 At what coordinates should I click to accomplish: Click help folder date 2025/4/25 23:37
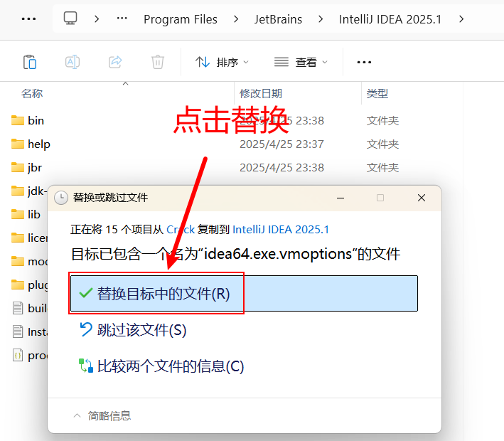[x=282, y=144]
